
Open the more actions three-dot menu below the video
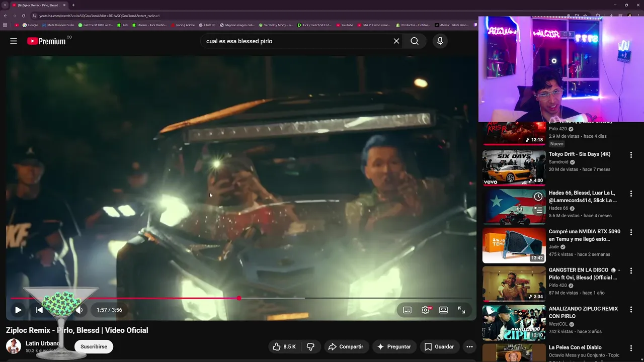(x=469, y=346)
